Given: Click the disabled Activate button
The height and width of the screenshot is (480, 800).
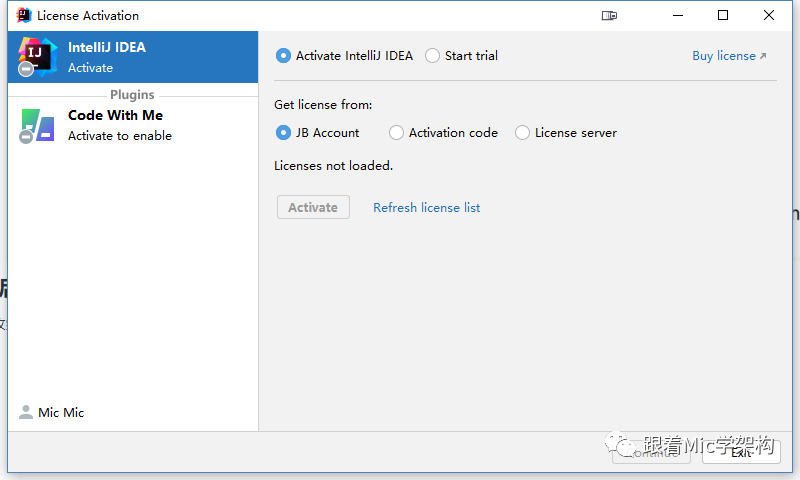Looking at the screenshot, I should coord(313,207).
